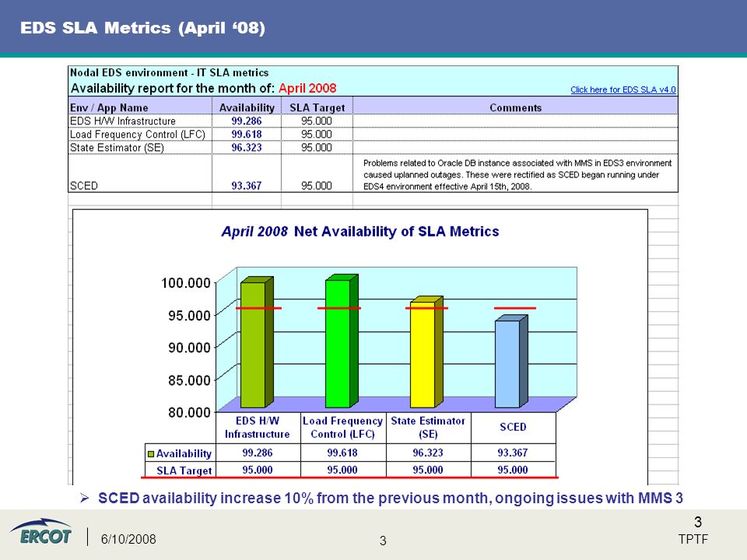Click the 'Availability' column header in the top table
The image size is (747, 560).
pyautogui.click(x=247, y=107)
